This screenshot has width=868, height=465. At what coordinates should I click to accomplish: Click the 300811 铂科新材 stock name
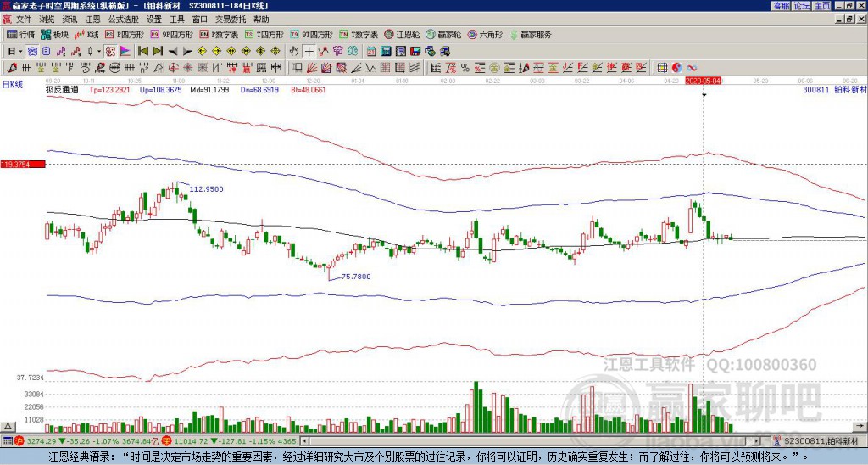(x=834, y=89)
